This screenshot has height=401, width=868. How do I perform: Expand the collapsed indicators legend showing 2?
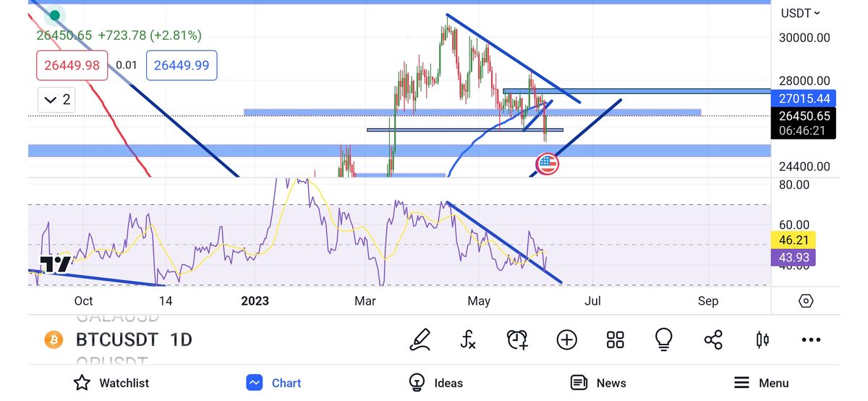56,100
